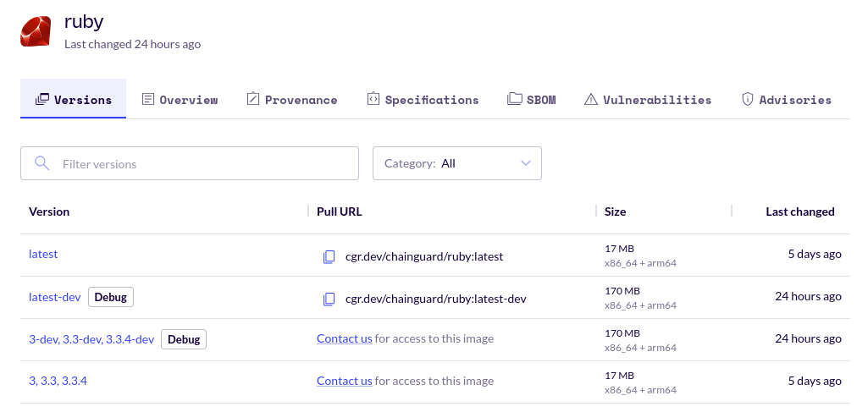Copy the ruby:latest-dev pull URL
The image size is (868, 412).
pos(329,299)
